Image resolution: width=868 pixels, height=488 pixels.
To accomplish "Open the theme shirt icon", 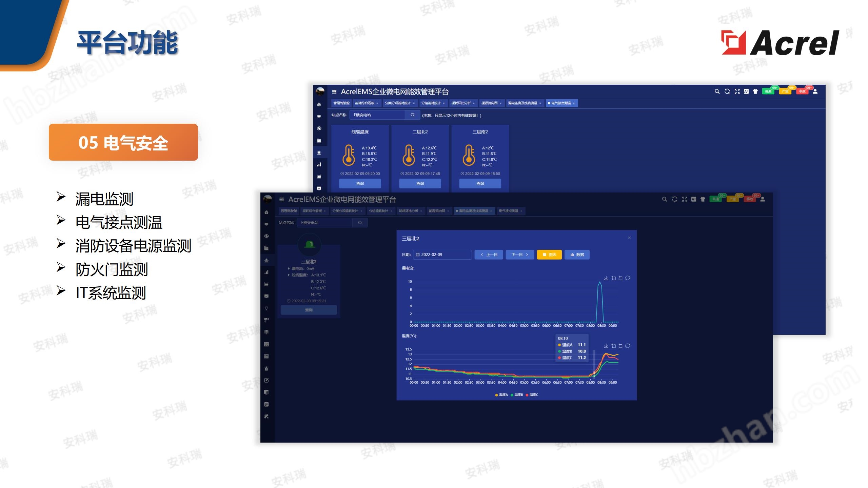I will [755, 91].
